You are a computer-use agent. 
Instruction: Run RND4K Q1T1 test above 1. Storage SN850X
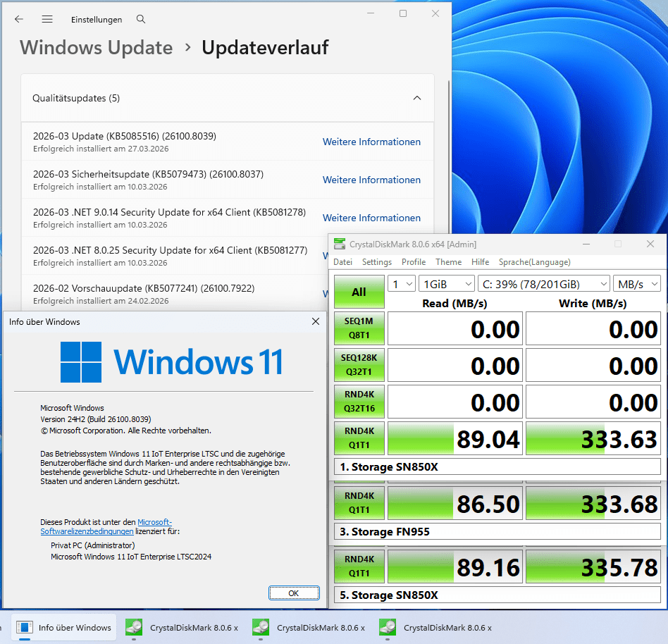point(359,438)
